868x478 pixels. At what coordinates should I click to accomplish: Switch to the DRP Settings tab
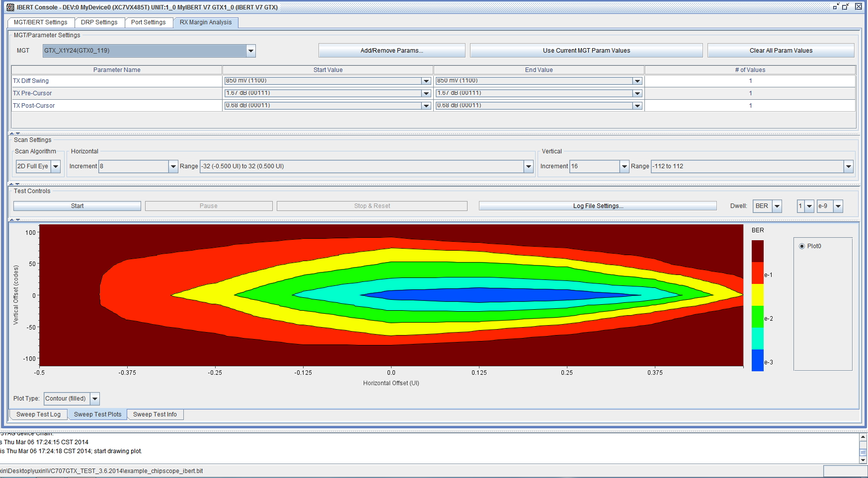(x=99, y=22)
